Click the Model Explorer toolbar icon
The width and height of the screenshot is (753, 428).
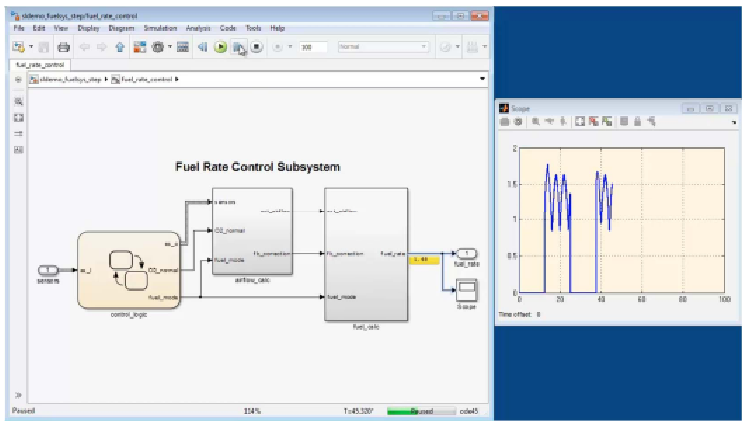coord(182,47)
